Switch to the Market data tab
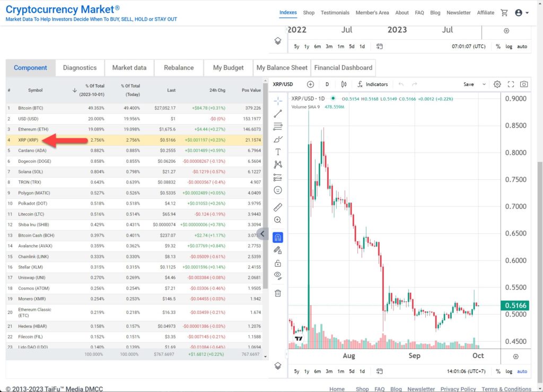 [x=129, y=68]
